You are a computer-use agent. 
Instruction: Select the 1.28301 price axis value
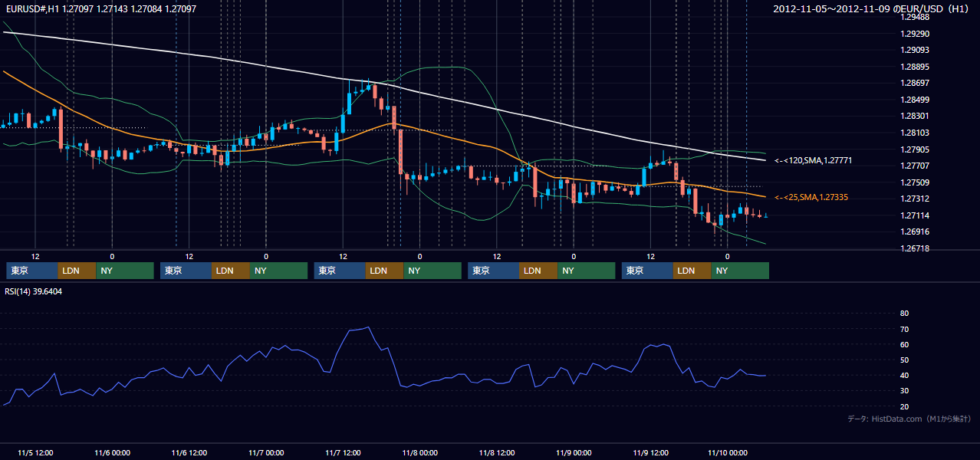914,116
